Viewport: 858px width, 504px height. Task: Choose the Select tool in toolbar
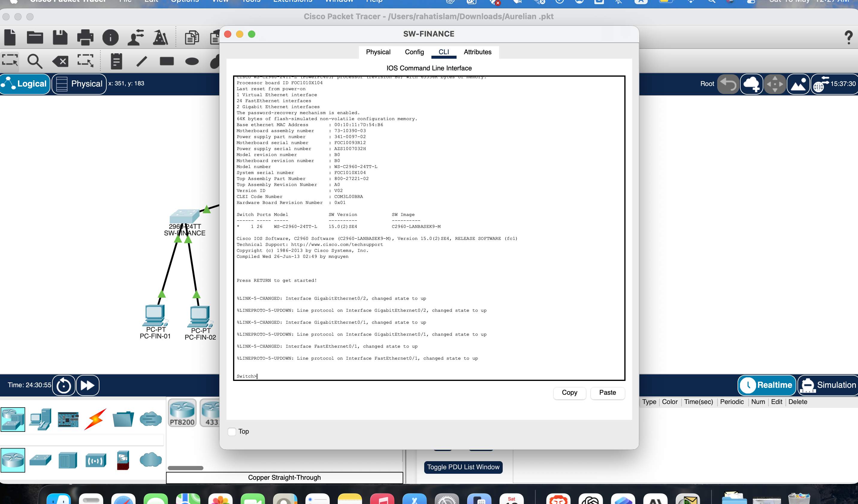(x=10, y=61)
